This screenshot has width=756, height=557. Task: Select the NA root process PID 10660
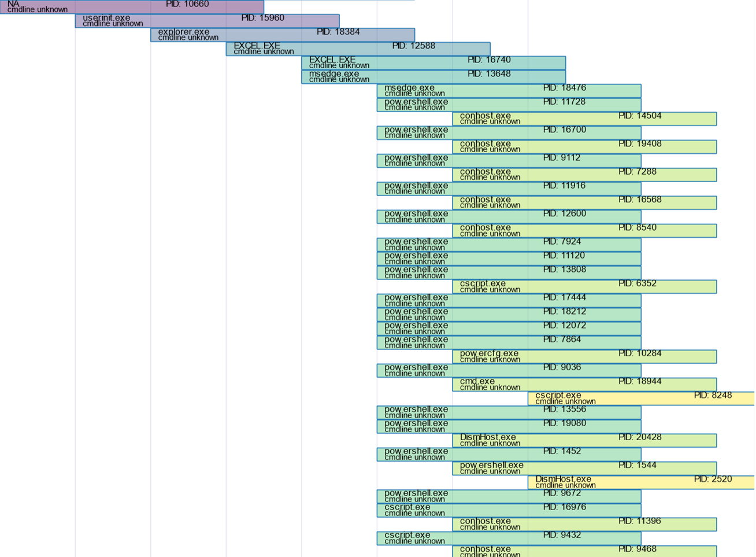coord(132,6)
